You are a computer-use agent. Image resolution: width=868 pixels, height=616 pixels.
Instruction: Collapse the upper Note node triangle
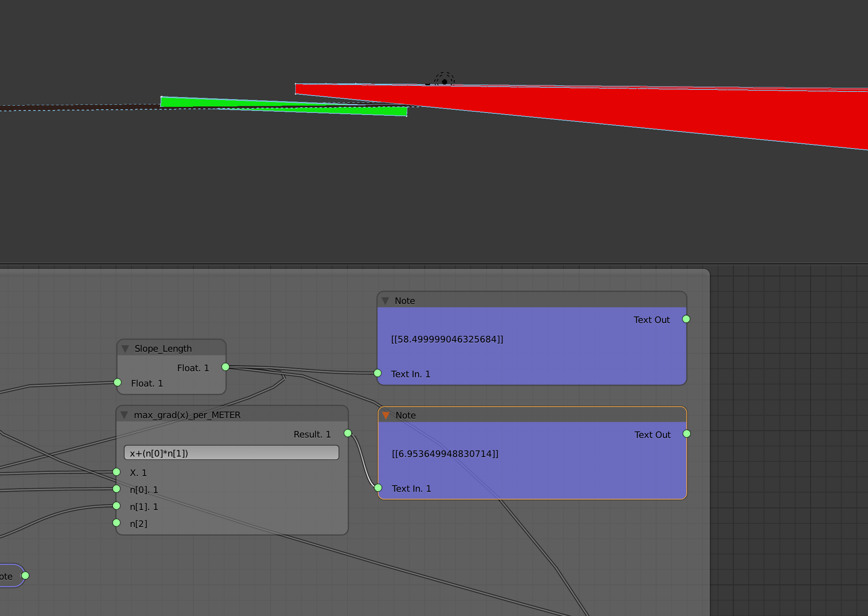pos(385,301)
